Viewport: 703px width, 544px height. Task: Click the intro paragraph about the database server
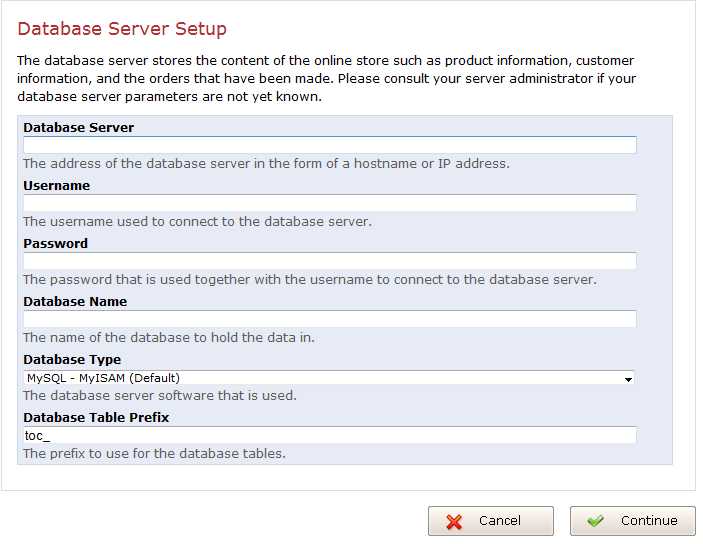tap(326, 79)
